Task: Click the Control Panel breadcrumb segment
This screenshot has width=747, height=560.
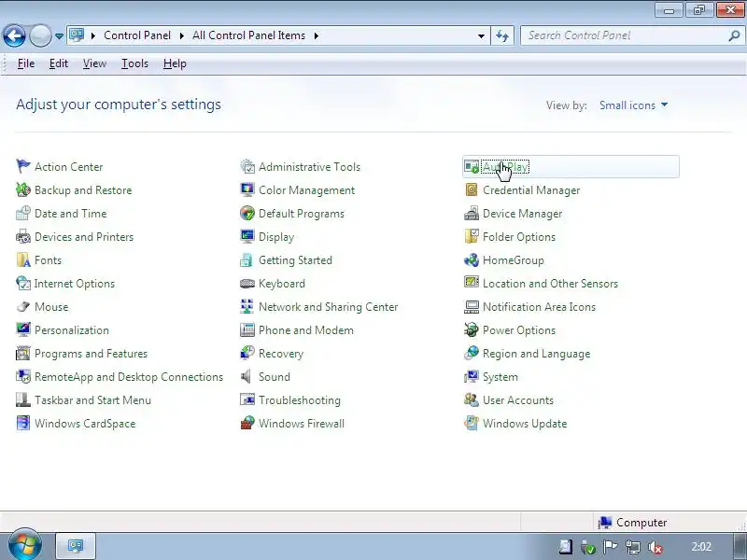Action: (137, 35)
